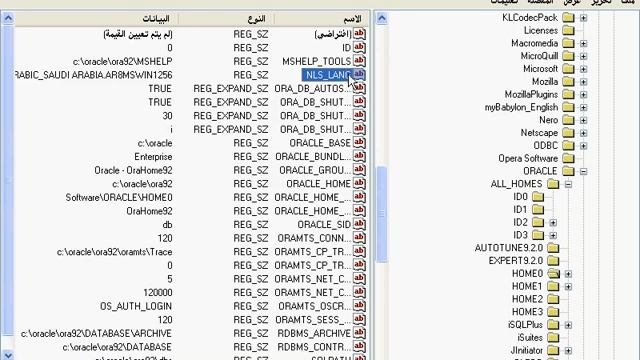Expand the ID2 key
The image size is (640, 360).
tap(553, 223)
